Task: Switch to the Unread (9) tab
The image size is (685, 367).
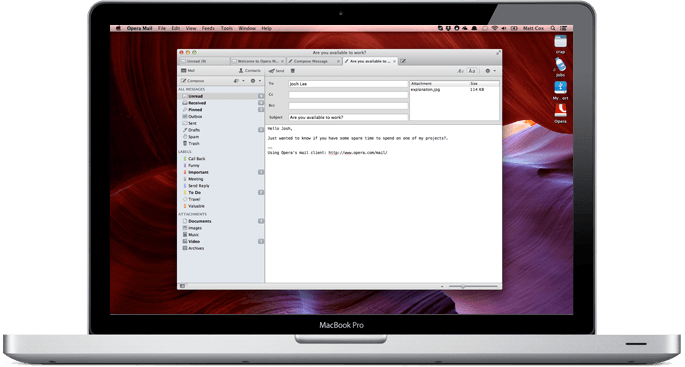Action: point(204,61)
